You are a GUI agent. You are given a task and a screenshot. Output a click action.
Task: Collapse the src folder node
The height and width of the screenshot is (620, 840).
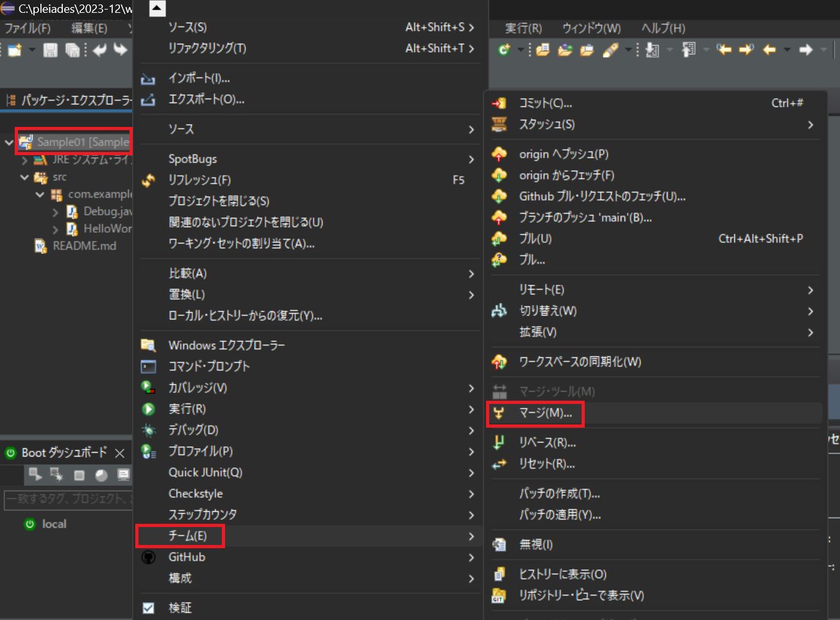[24, 177]
